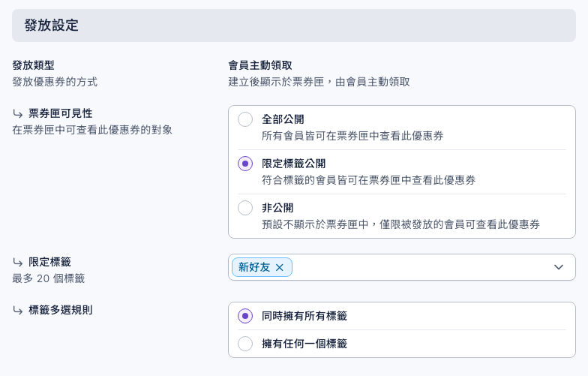This screenshot has width=588, height=376.
Task: Click the arrow icon beside 標籤多選規則
Action: click(x=18, y=310)
